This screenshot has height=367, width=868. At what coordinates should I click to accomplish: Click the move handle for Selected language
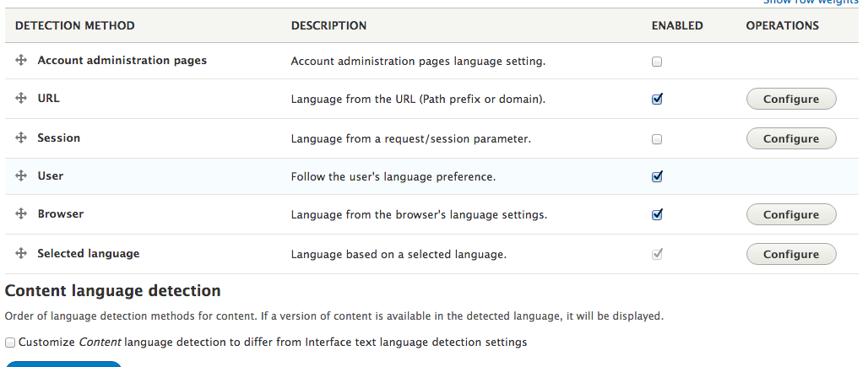click(21, 253)
